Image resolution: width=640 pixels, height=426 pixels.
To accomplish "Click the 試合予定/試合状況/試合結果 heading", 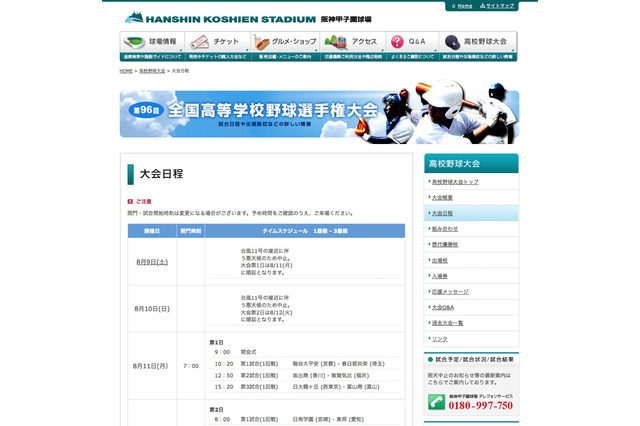I will [474, 359].
